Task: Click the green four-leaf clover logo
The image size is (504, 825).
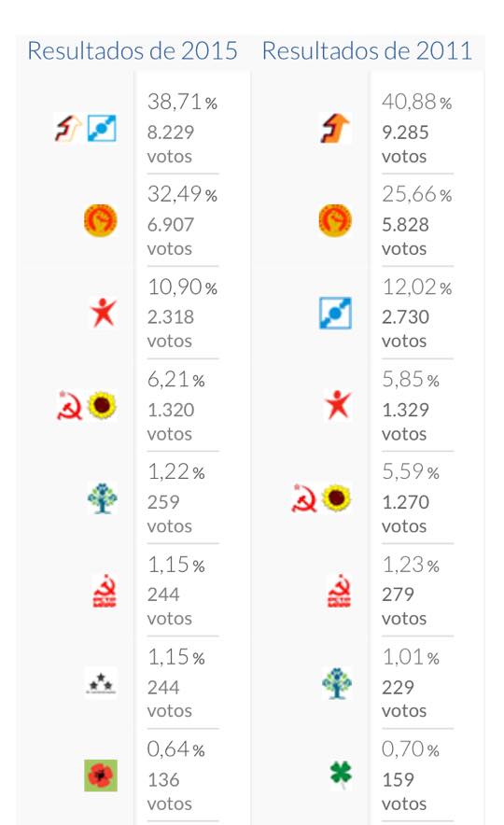Action: (x=341, y=775)
